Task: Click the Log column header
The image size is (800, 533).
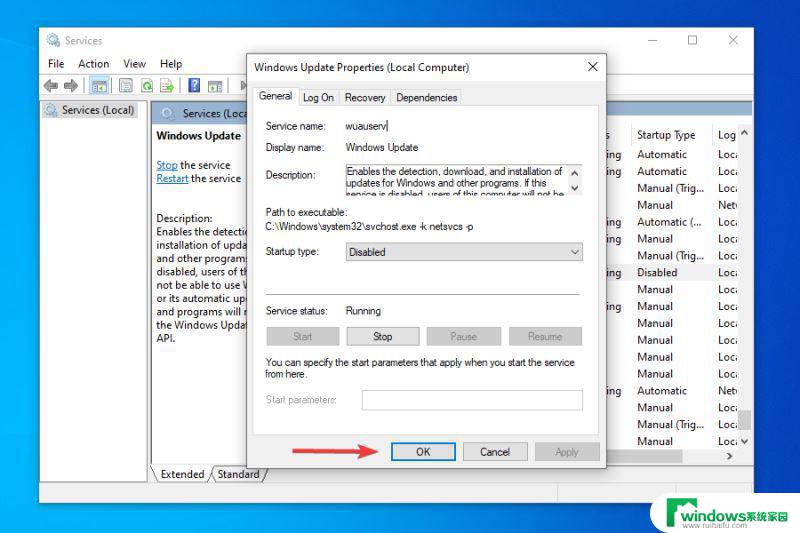Action: pos(727,135)
